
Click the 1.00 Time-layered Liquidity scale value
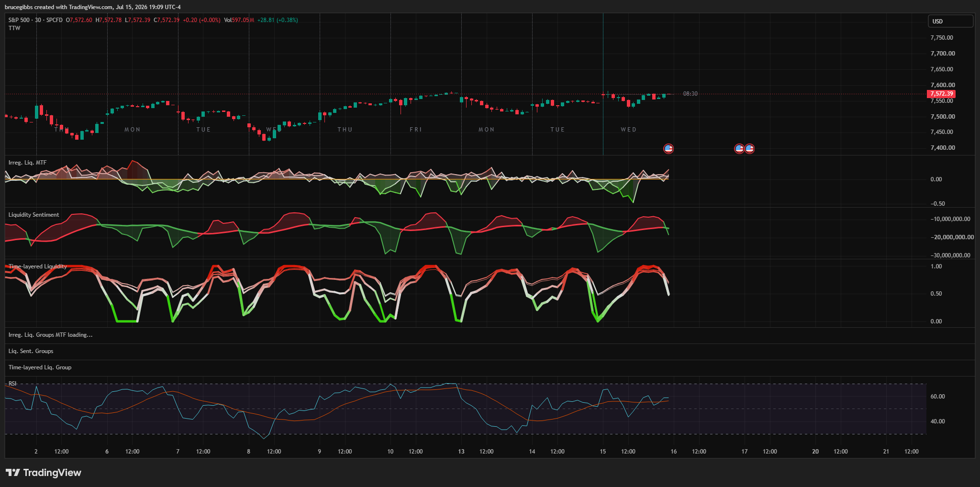[x=936, y=266]
